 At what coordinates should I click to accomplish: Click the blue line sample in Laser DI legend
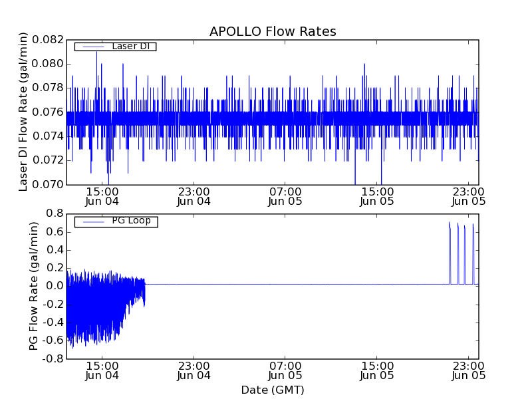[93, 47]
